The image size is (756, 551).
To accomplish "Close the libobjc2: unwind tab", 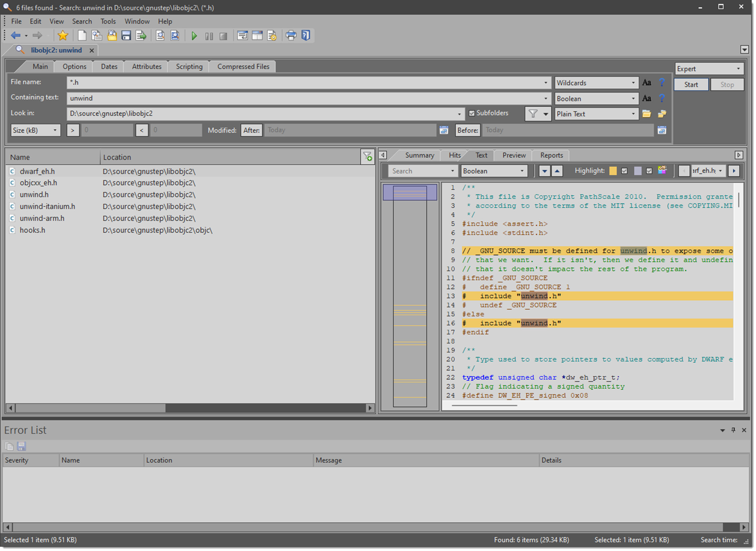I will point(91,50).
